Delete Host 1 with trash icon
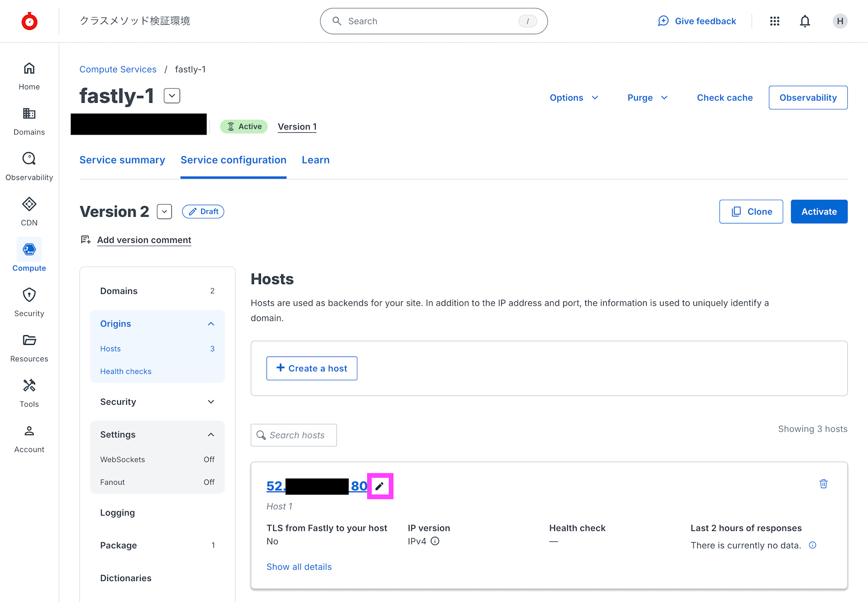 coord(823,484)
